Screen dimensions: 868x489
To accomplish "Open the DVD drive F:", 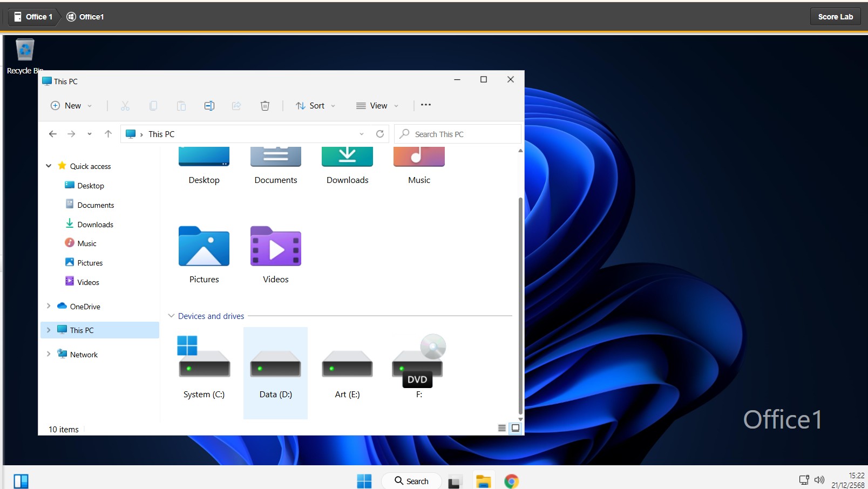I will click(418, 366).
